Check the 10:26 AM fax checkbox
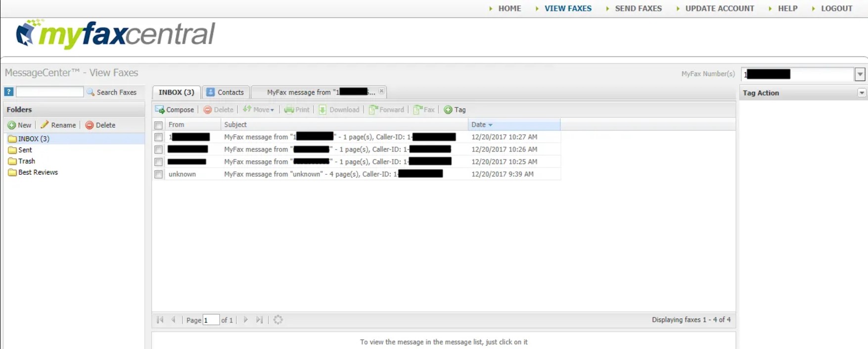This screenshot has width=868, height=349. tap(158, 150)
